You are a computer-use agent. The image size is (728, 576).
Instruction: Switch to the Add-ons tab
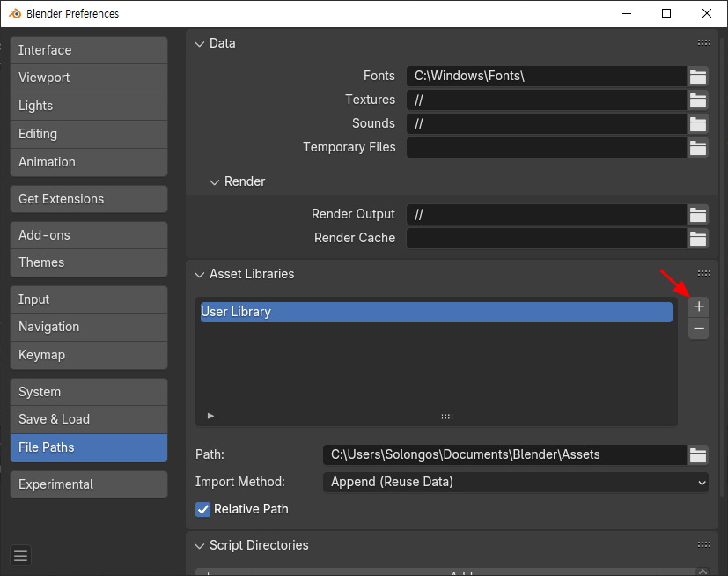tap(89, 235)
